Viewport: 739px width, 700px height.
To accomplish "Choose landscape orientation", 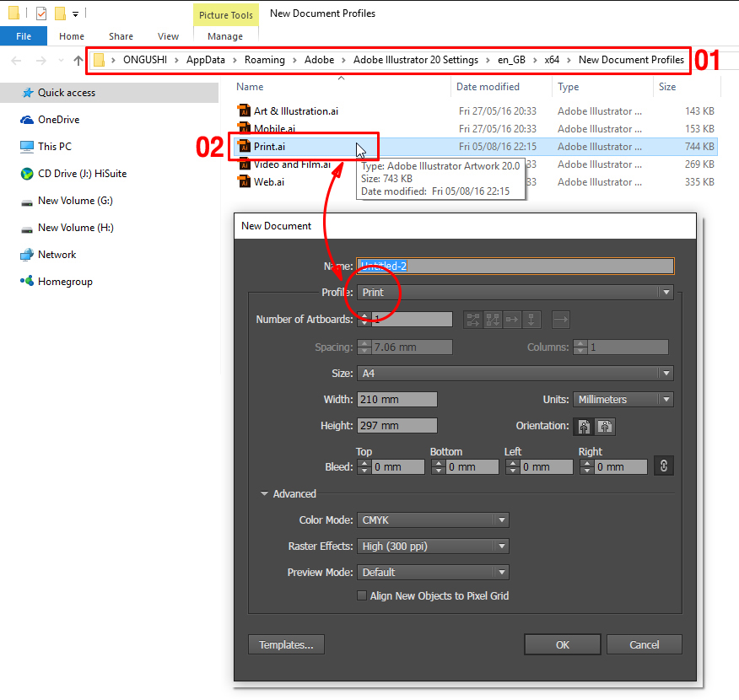I will point(605,426).
